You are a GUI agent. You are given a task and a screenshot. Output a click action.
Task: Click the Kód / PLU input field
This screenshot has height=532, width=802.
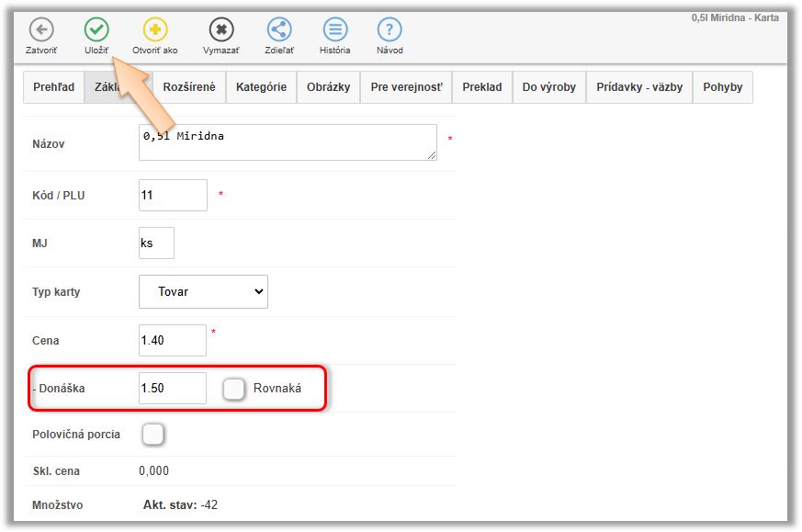(x=173, y=195)
